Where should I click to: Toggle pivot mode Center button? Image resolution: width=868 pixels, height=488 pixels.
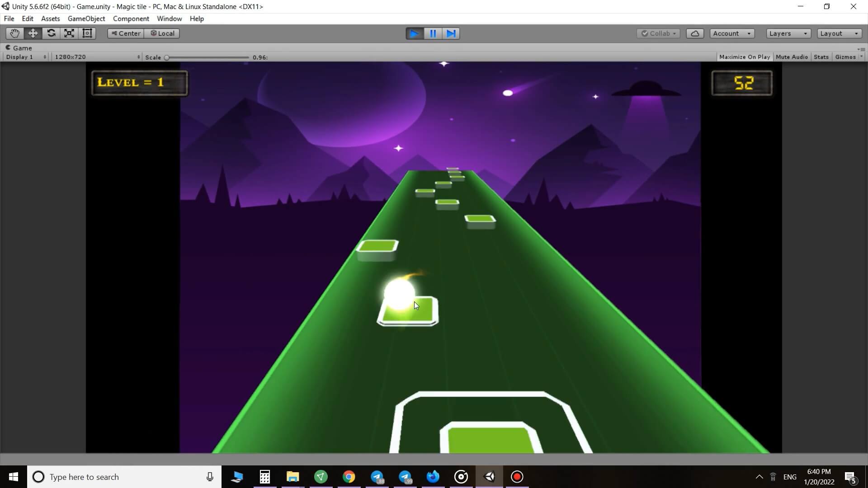click(126, 33)
